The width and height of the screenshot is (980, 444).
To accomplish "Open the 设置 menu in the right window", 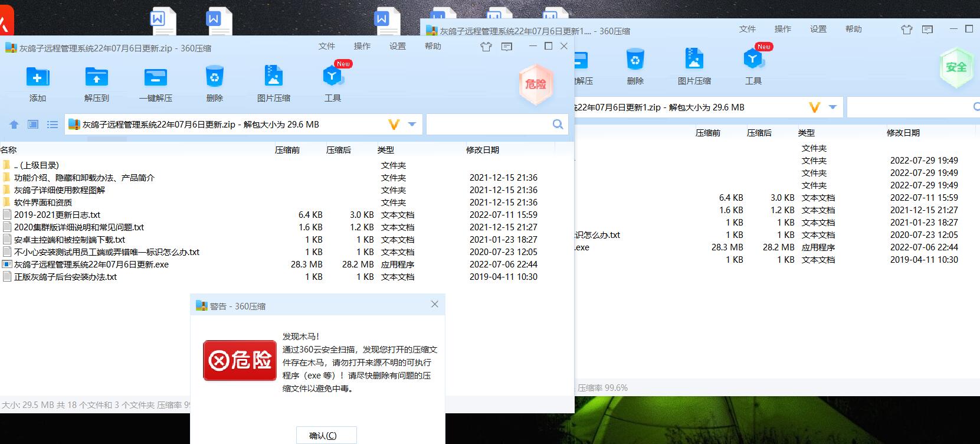I will point(818,29).
